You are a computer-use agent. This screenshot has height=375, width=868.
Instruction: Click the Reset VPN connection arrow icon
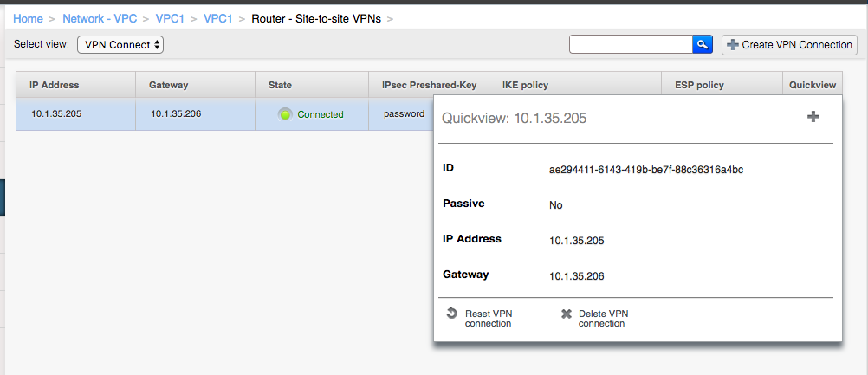point(451,314)
